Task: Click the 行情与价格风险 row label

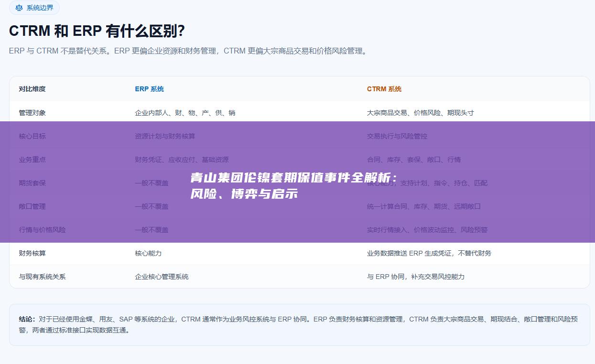Action: [43, 230]
